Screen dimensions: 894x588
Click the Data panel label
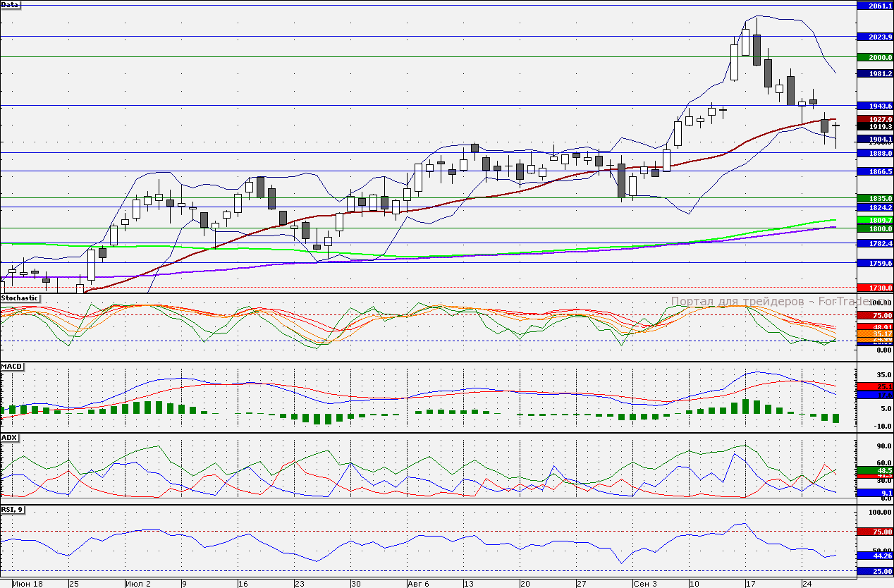pos(11,4)
